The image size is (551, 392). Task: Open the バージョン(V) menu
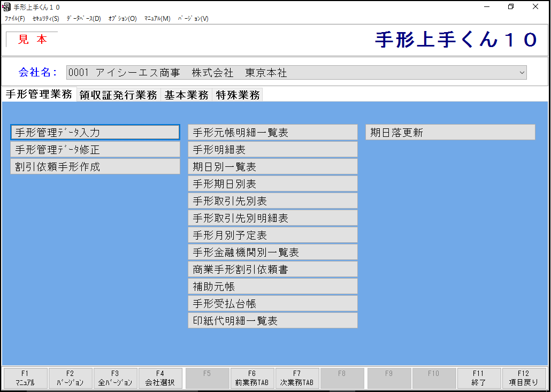(193, 19)
